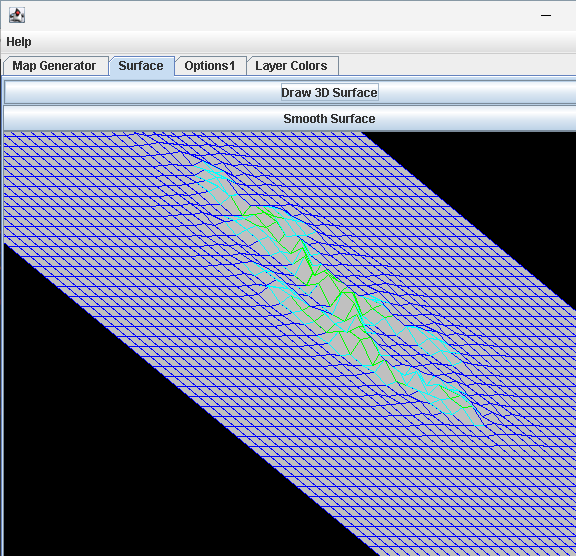Image resolution: width=576 pixels, height=556 pixels.
Task: Select the Surface tab
Action: 141,66
